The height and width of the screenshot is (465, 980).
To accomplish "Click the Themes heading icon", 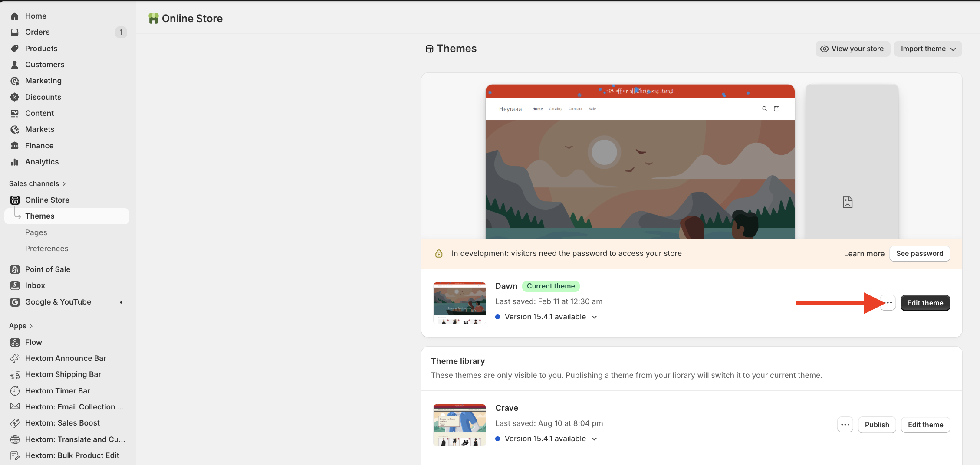I will [x=429, y=49].
